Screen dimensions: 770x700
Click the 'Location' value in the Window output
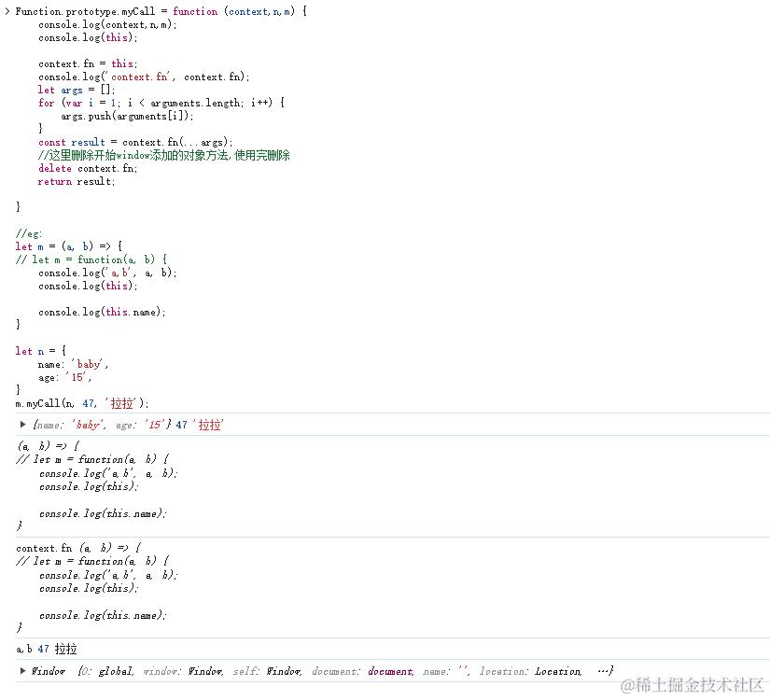[558, 671]
